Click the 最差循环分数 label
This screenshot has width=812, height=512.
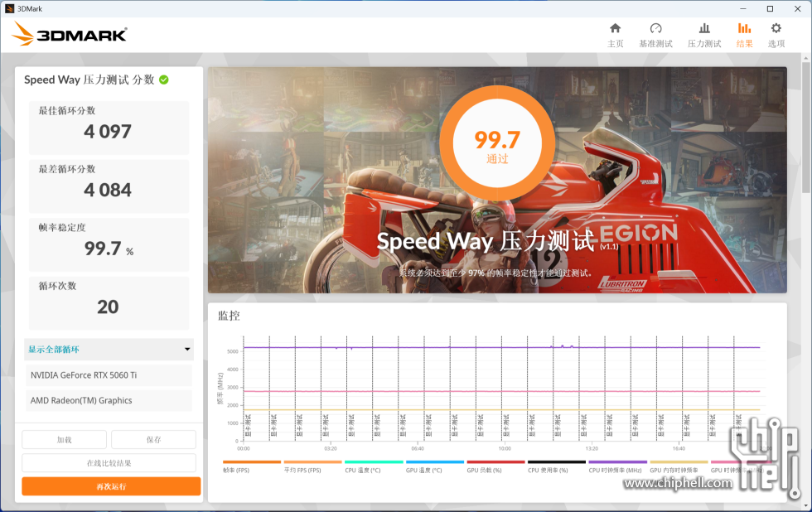point(67,169)
